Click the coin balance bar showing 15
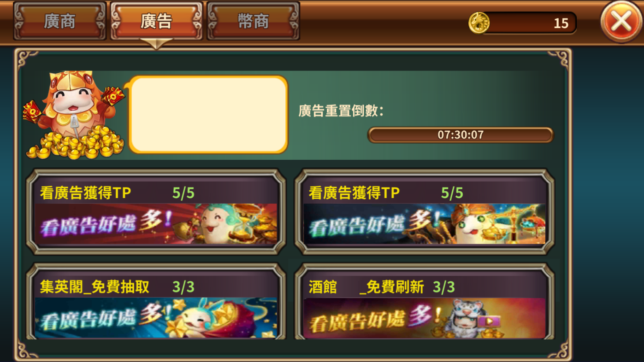644x362 pixels. 523,23
